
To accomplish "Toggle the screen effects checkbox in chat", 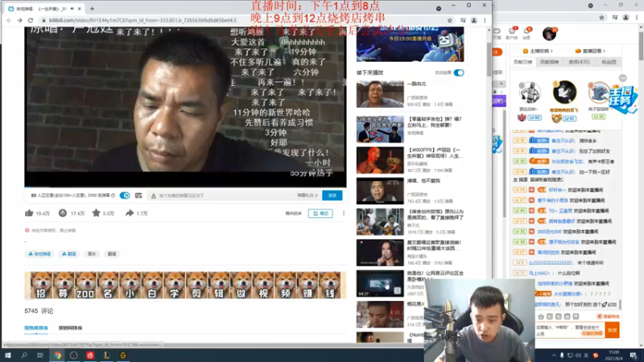I will (x=600, y=316).
